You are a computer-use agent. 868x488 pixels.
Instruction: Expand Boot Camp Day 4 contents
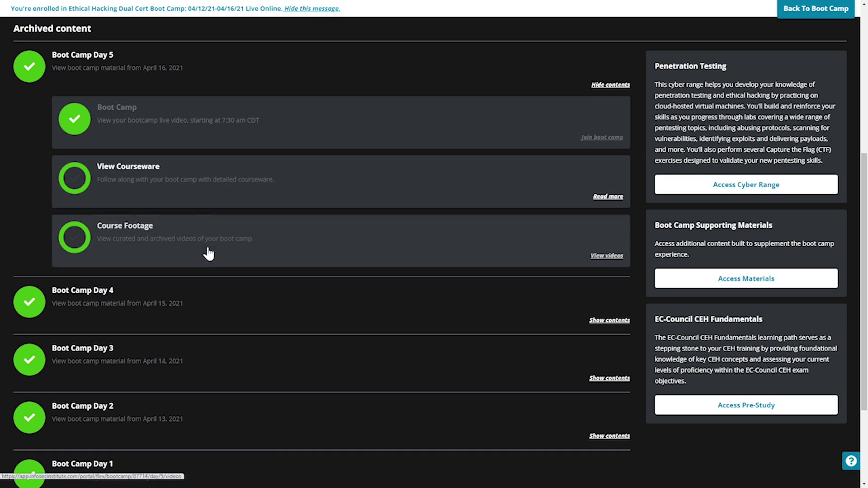pos(609,320)
